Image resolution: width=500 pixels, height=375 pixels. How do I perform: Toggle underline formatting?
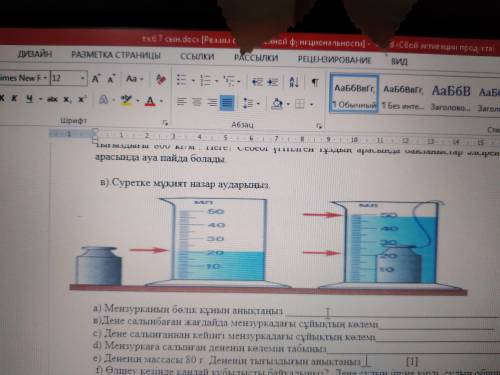tap(30, 99)
